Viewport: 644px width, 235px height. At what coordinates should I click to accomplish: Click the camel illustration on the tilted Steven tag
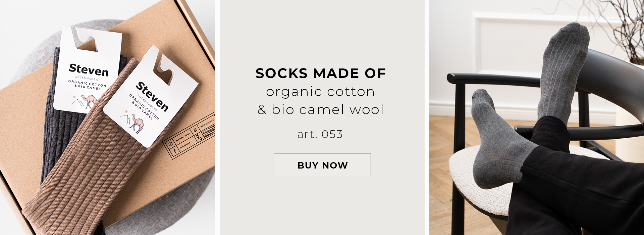point(137,124)
